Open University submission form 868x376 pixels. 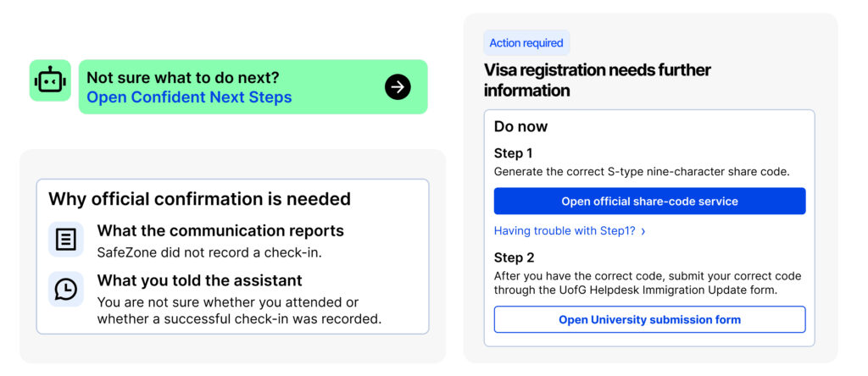[649, 319]
